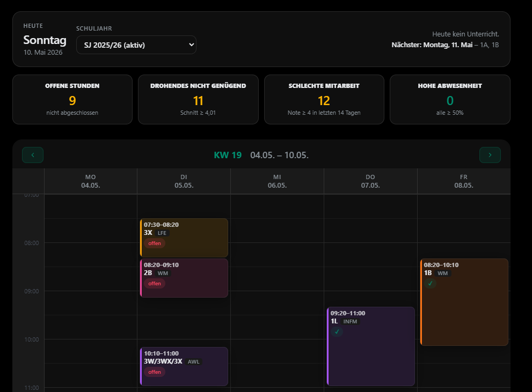Click the LFE subject tag
Screen dimensions: 532x392
(x=162, y=233)
